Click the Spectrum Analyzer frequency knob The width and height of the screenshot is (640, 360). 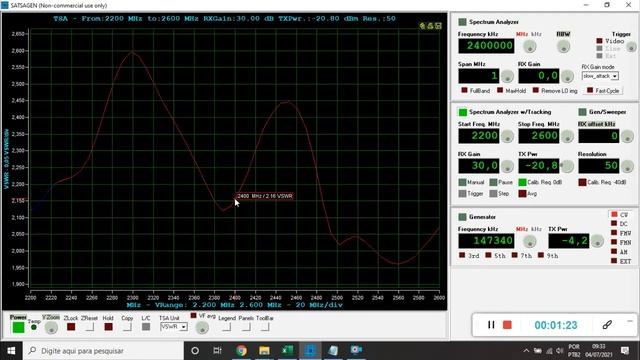coord(530,47)
